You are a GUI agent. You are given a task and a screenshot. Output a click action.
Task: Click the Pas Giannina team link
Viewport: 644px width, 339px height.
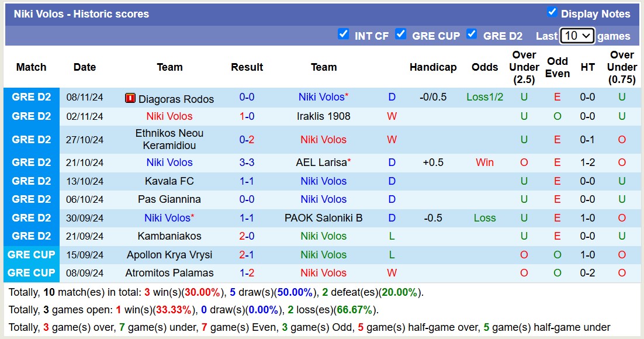click(x=169, y=199)
